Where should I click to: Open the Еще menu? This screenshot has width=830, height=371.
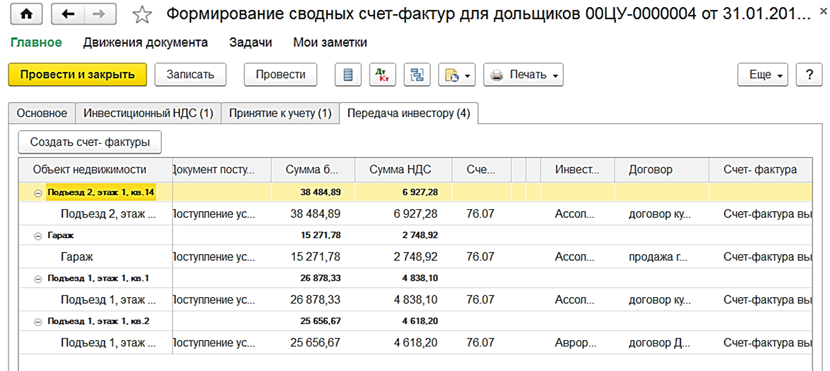763,75
